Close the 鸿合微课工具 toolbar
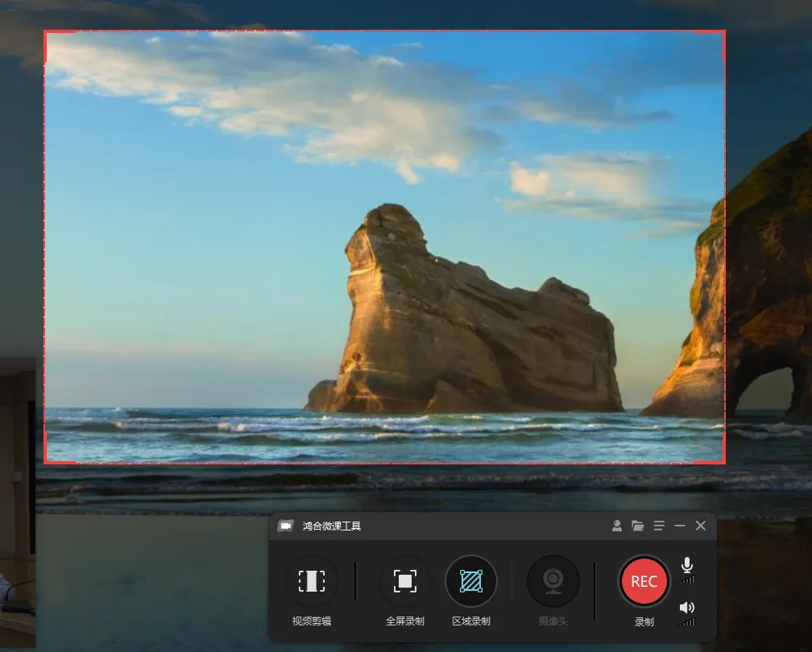The height and width of the screenshot is (652, 812). (x=701, y=526)
